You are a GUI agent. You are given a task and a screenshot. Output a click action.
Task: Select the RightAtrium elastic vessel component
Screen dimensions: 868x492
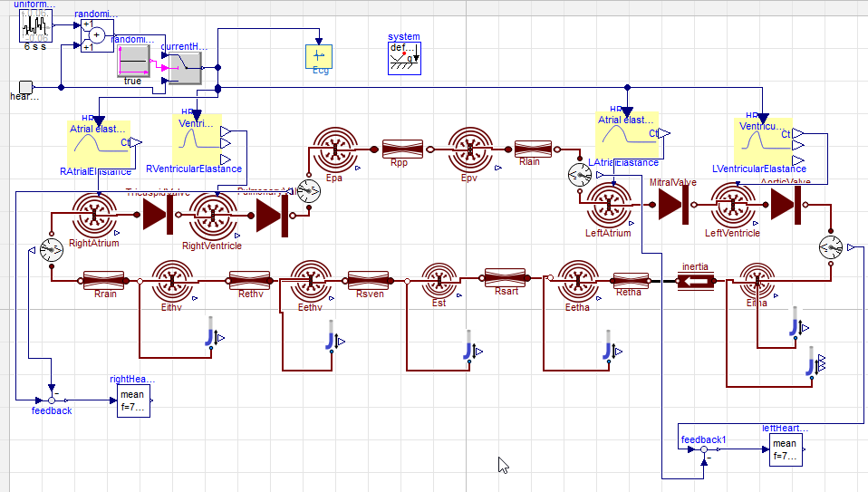(x=93, y=215)
